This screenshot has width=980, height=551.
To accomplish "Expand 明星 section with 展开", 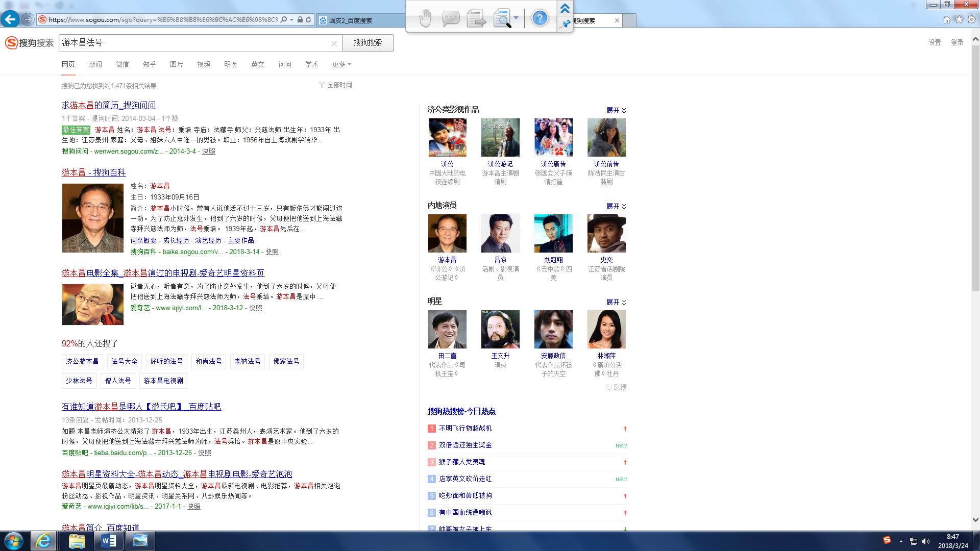I will tap(616, 302).
